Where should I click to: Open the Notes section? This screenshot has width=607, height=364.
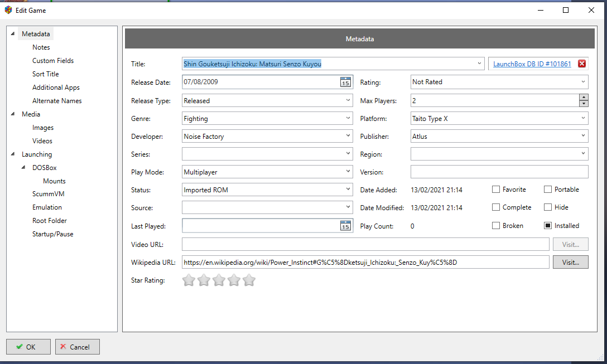[x=41, y=47]
